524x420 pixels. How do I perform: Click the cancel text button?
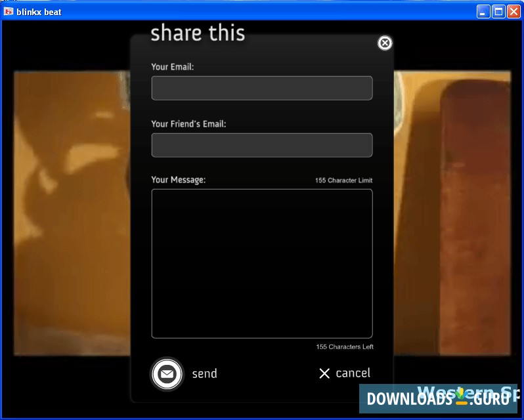coord(353,373)
